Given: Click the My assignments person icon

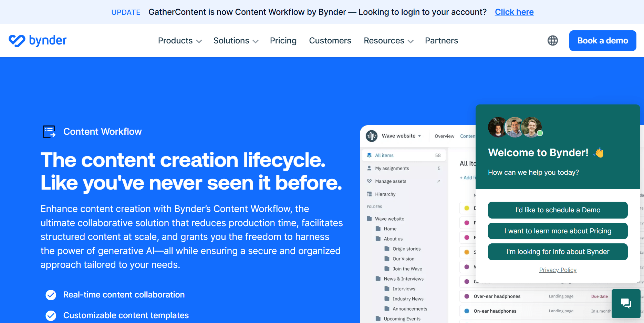Looking at the screenshot, I should tap(369, 168).
